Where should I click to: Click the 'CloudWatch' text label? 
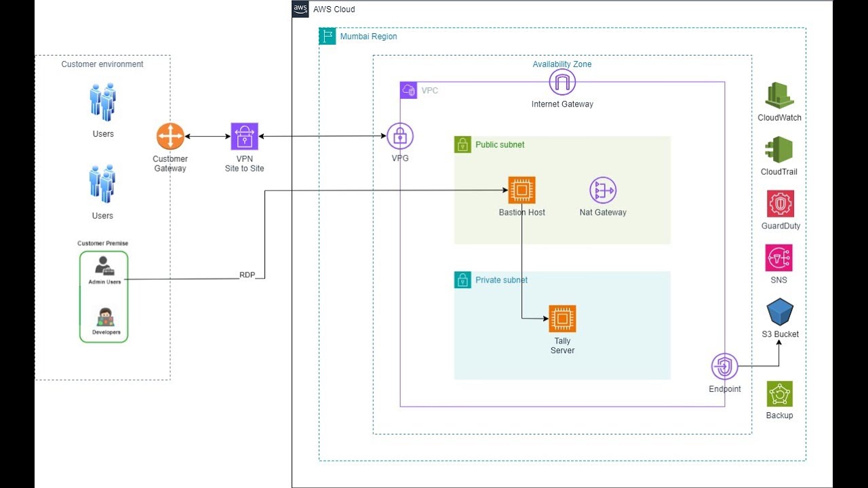tap(780, 118)
